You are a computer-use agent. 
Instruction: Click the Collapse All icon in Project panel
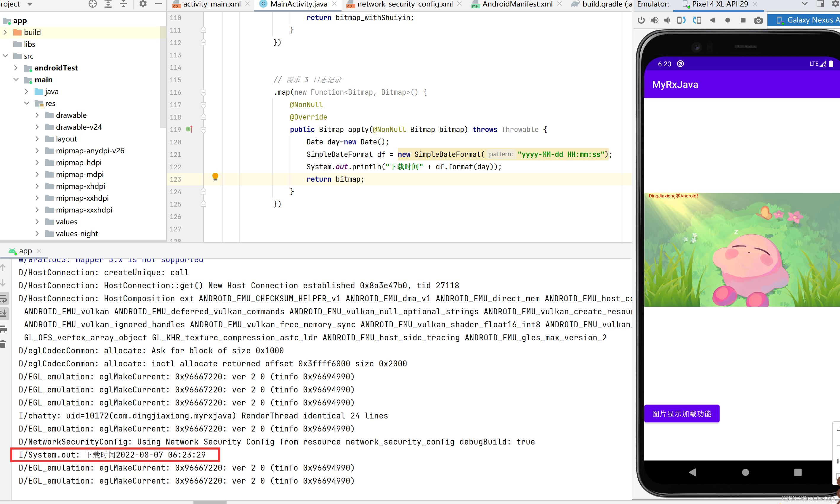click(x=123, y=4)
